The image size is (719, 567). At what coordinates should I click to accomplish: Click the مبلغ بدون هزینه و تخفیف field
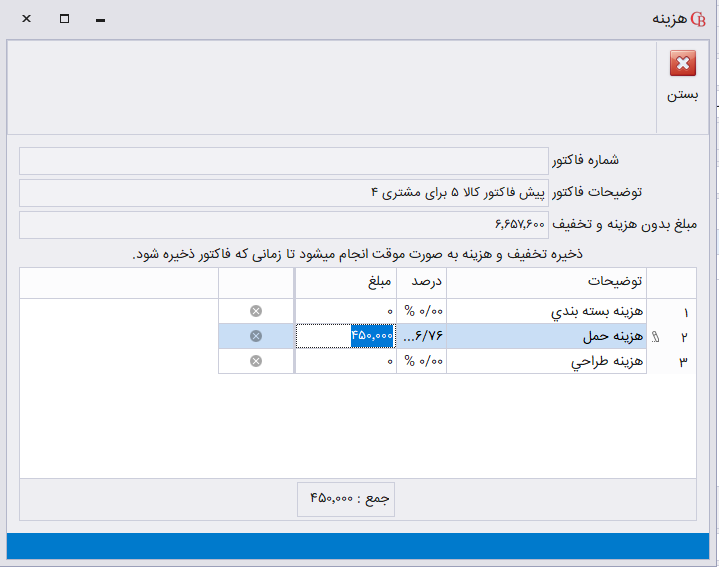pos(284,224)
